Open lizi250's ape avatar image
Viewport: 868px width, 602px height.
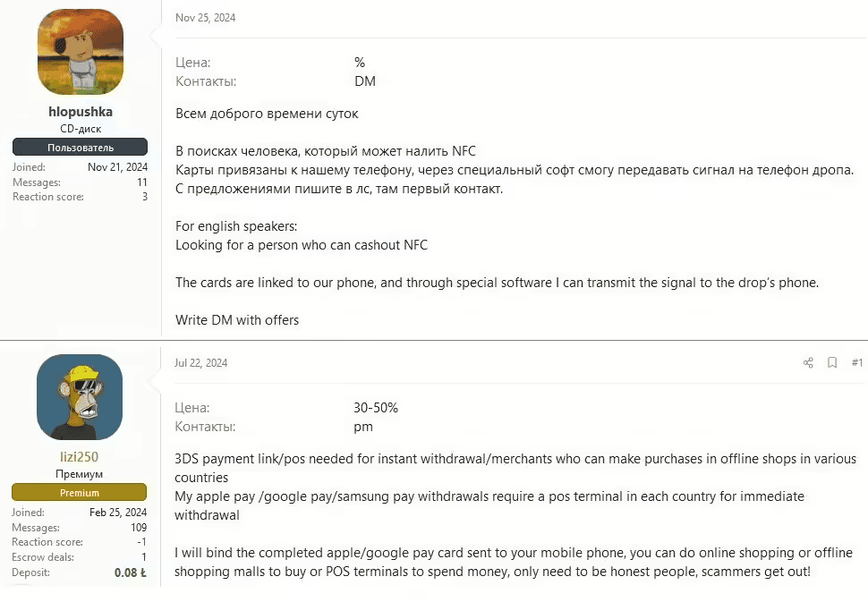click(80, 397)
